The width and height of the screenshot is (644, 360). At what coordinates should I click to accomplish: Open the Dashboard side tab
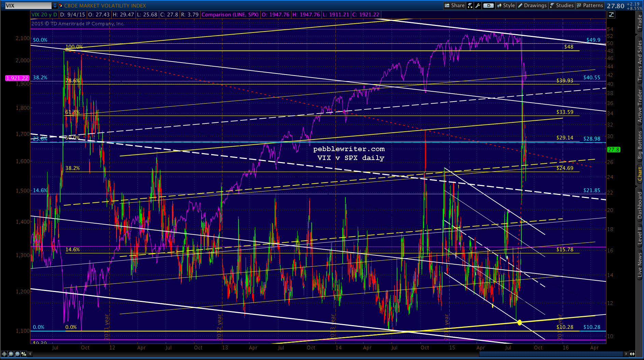tap(640, 205)
